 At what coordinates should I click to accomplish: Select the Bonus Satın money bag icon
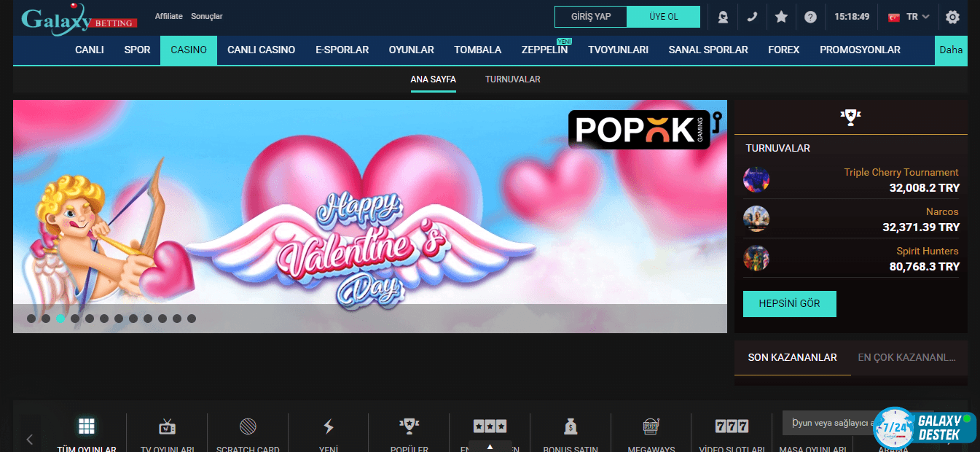tap(571, 427)
